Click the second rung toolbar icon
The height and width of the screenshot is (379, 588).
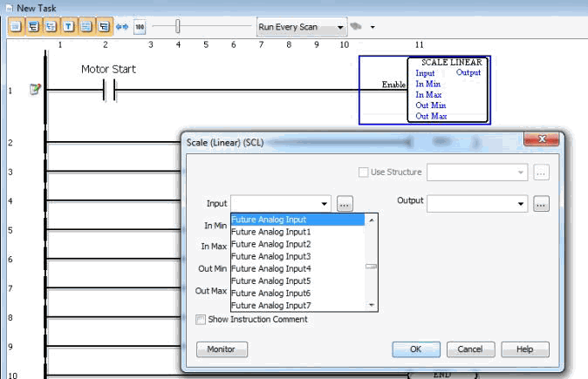[35, 26]
